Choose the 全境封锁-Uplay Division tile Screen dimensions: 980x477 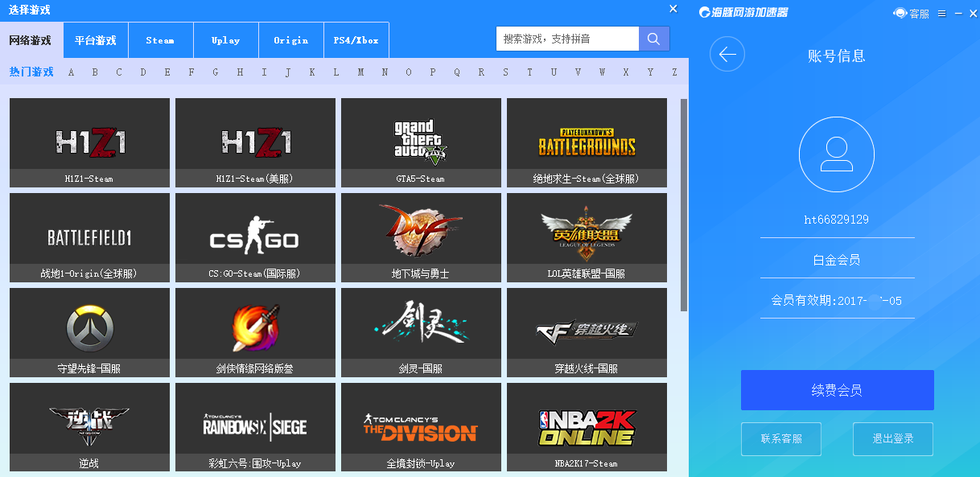421,427
